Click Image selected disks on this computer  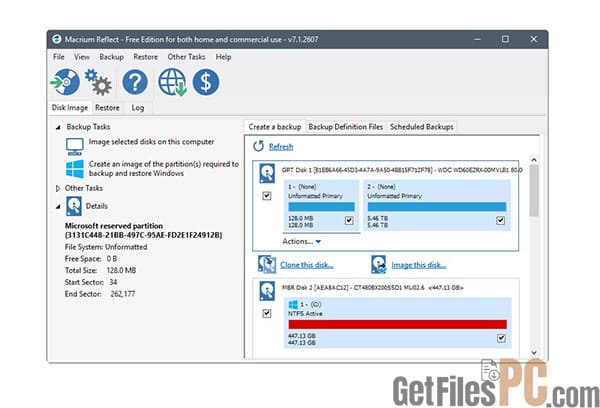click(152, 142)
